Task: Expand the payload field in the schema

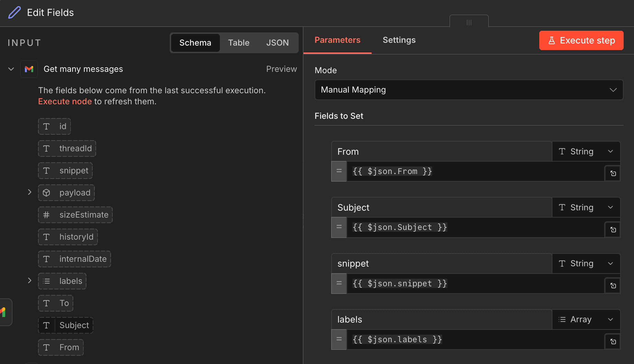Action: tap(29, 192)
